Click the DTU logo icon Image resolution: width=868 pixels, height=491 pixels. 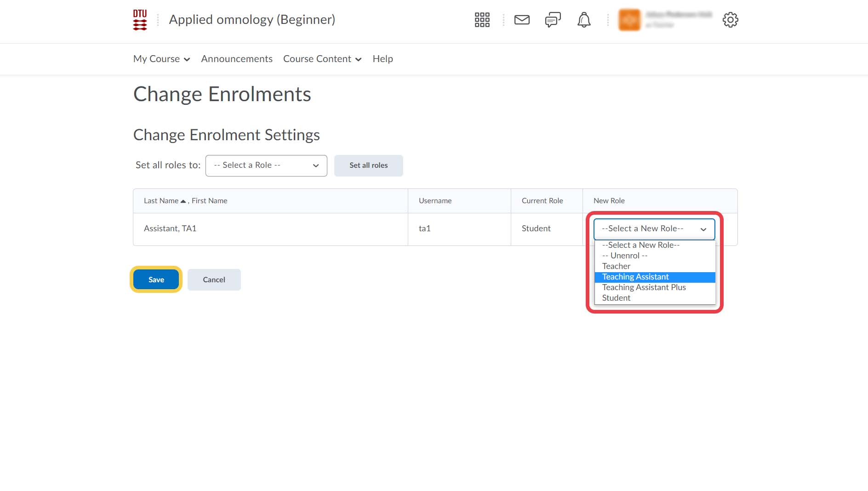coord(140,20)
